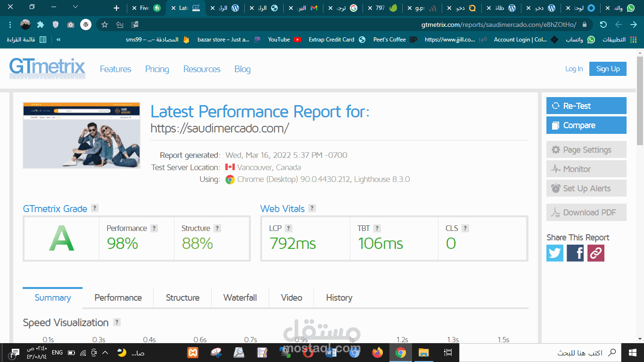Click the saudimercado site screenshot thumbnail

[82, 135]
